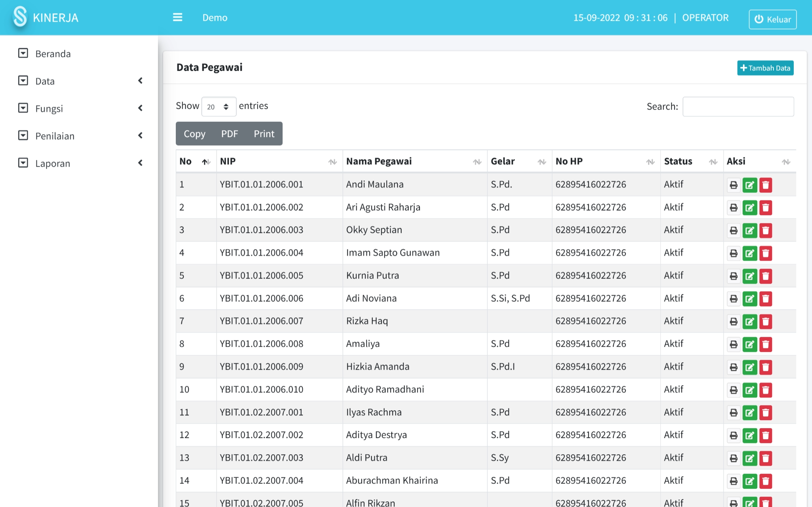Delete record for Okky Septian
This screenshot has height=507, width=812.
click(x=766, y=230)
